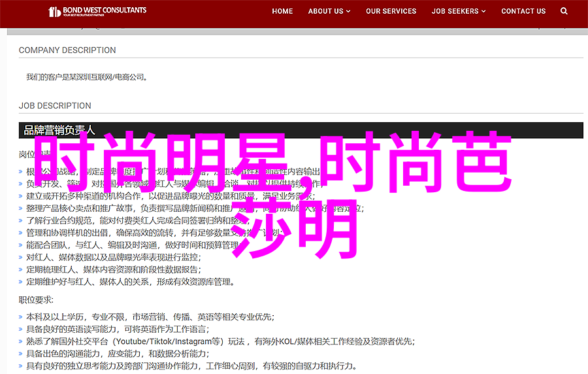The height and width of the screenshot is (374, 588).
Task: Open the Our Services menu item
Action: [x=391, y=11]
